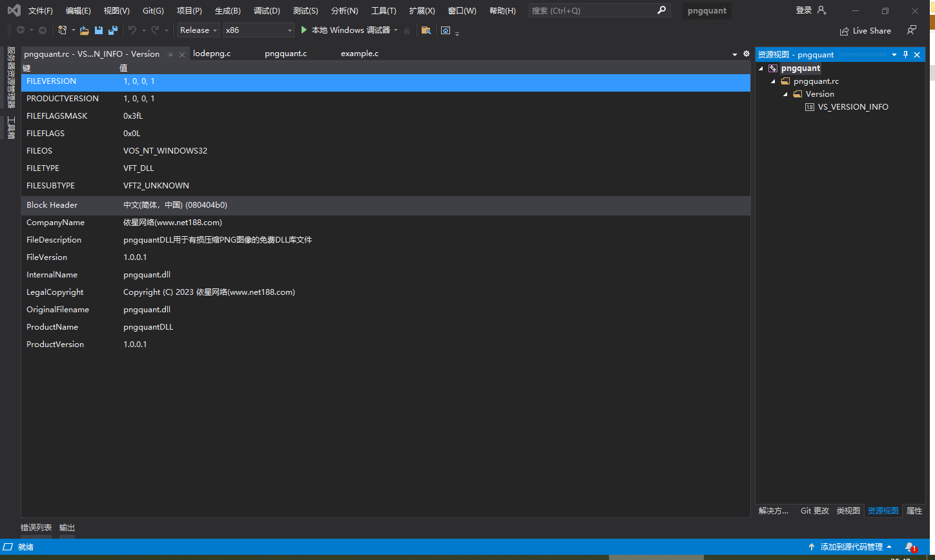Click the login account icon
Viewport: 935px width, 560px height.
(x=821, y=10)
